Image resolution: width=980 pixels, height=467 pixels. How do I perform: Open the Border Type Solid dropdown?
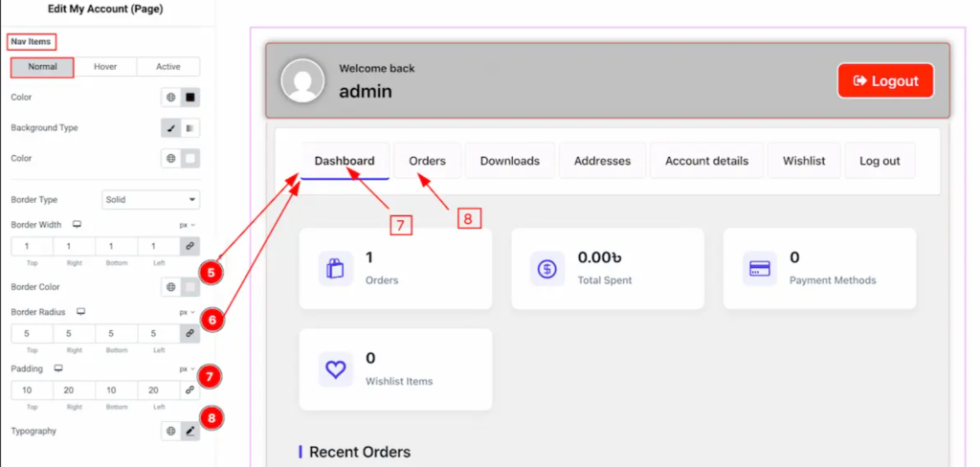[x=150, y=200]
